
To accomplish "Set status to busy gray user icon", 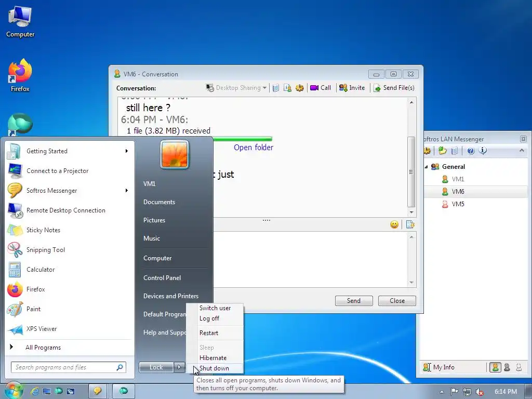I will [507, 367].
